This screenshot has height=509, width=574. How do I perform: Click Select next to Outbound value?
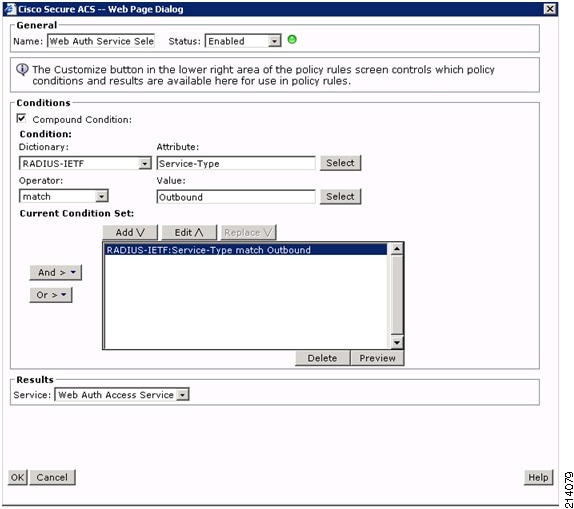click(x=340, y=197)
